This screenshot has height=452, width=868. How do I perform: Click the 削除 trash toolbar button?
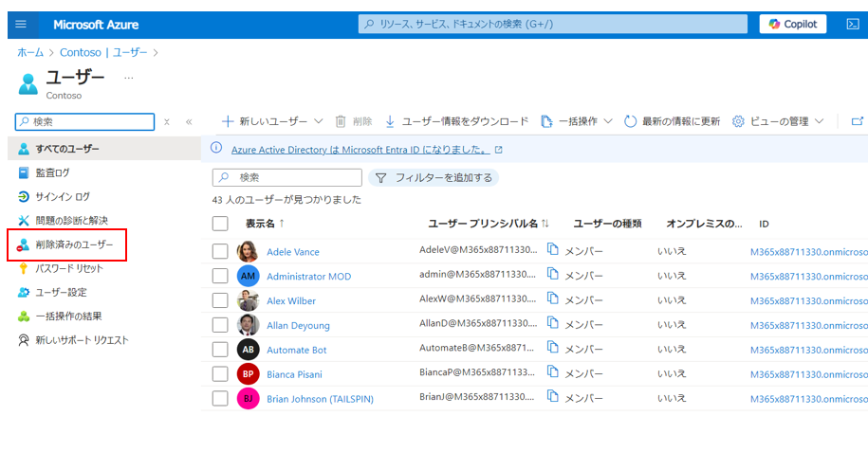click(x=354, y=121)
